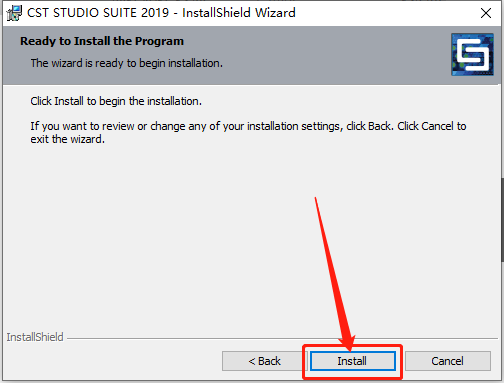Go to the previous step with Back
The width and height of the screenshot is (504, 383).
(264, 361)
